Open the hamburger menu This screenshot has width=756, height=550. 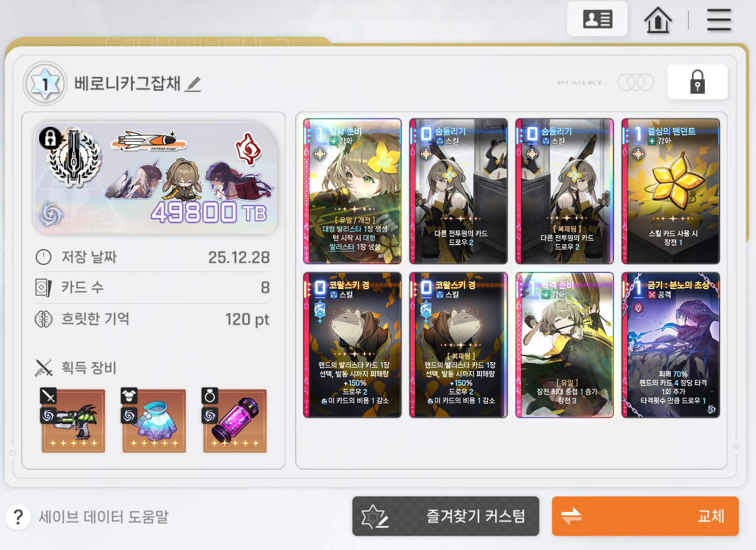click(x=719, y=20)
